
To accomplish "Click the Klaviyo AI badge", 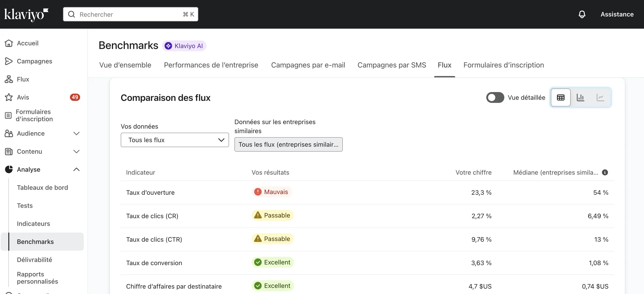I will click(184, 46).
